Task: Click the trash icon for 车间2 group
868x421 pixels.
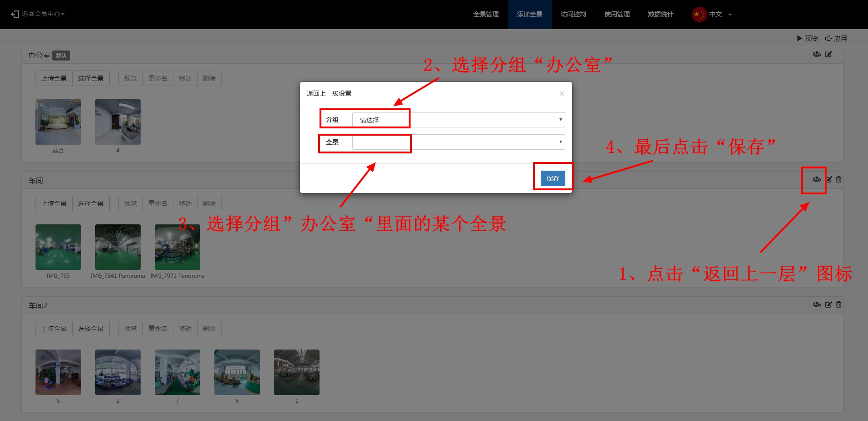Action: (838, 304)
